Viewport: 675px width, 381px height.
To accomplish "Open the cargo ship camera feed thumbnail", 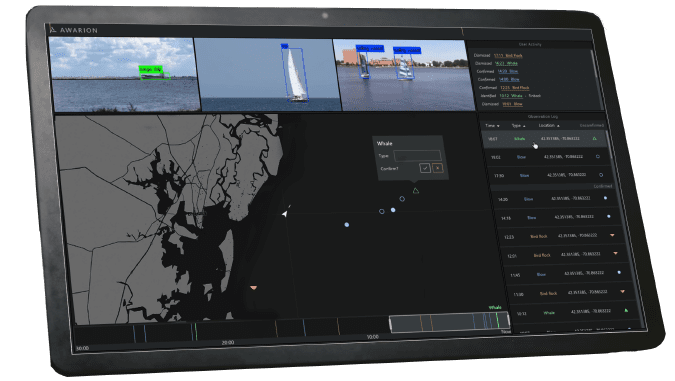I will [125, 74].
